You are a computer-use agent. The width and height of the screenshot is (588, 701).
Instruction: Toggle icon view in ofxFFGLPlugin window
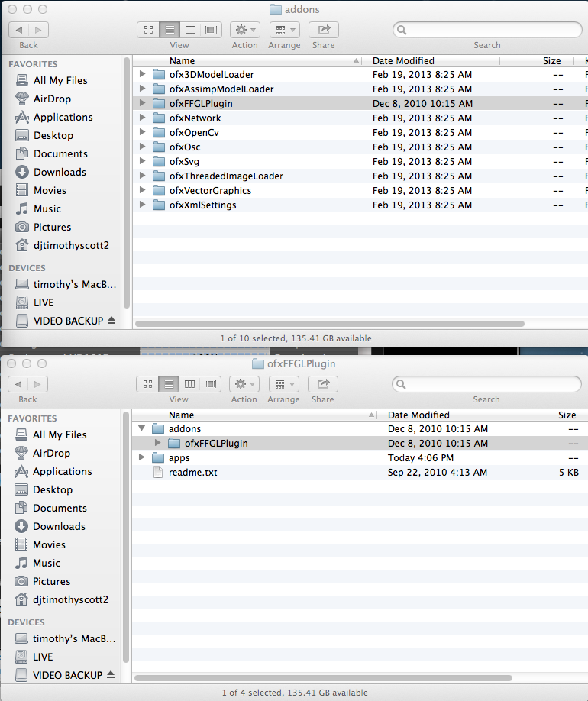(x=148, y=384)
